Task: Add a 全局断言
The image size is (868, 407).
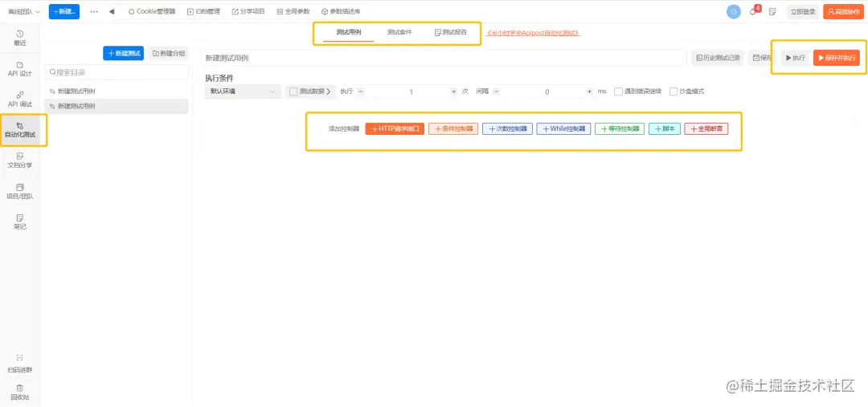Action: point(706,129)
